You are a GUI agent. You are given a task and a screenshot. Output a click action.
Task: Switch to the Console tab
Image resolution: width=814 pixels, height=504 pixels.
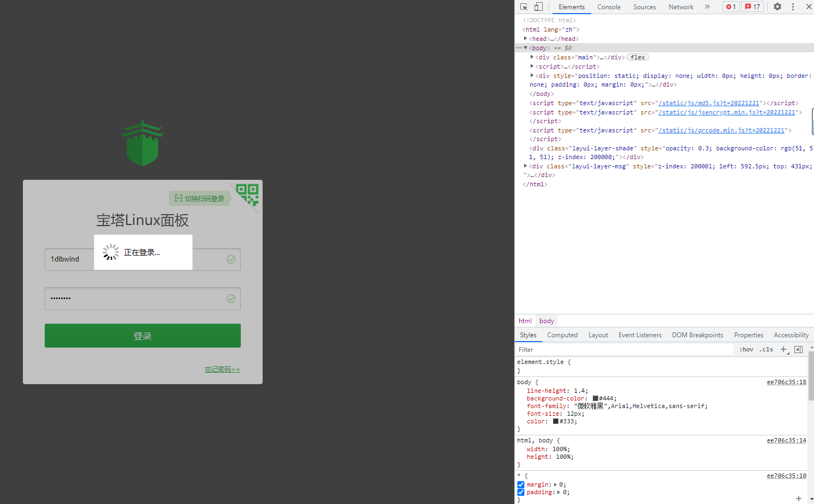[x=609, y=7]
